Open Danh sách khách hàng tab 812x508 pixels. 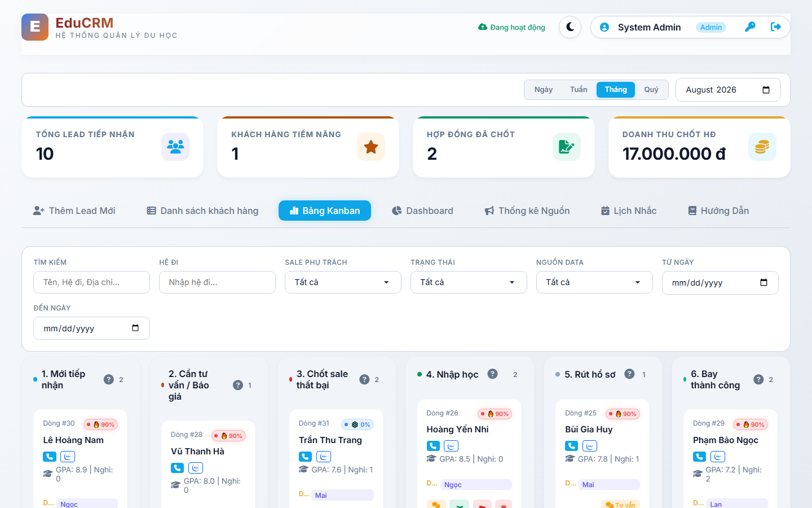coord(202,211)
